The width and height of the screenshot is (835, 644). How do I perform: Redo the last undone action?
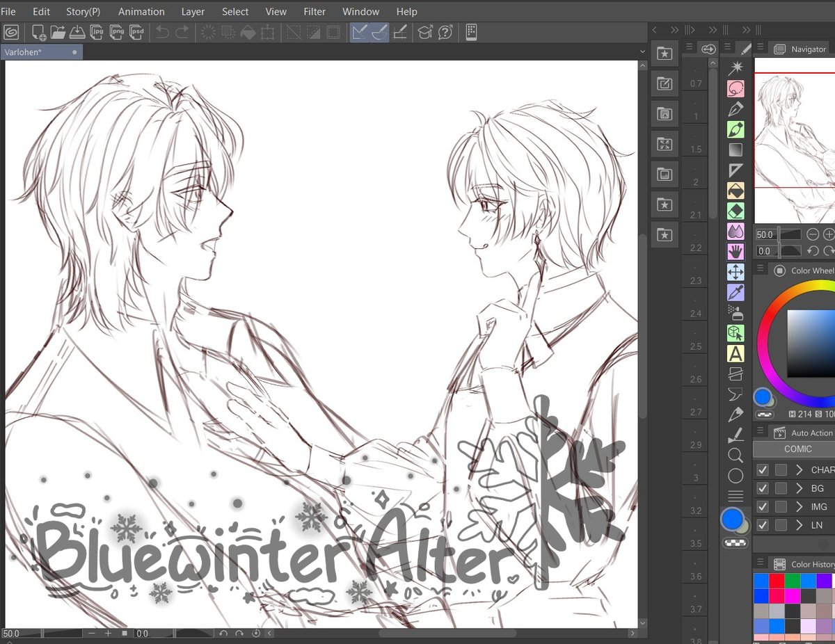click(x=182, y=32)
